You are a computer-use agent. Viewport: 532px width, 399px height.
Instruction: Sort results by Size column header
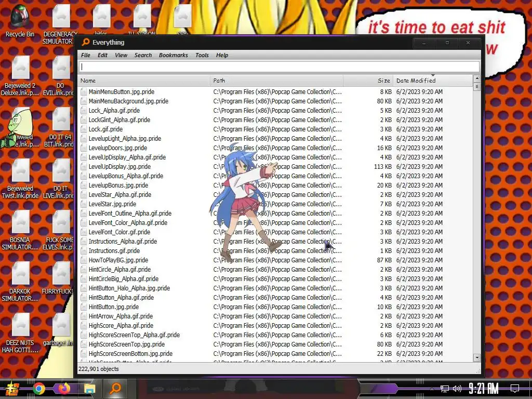[368, 81]
